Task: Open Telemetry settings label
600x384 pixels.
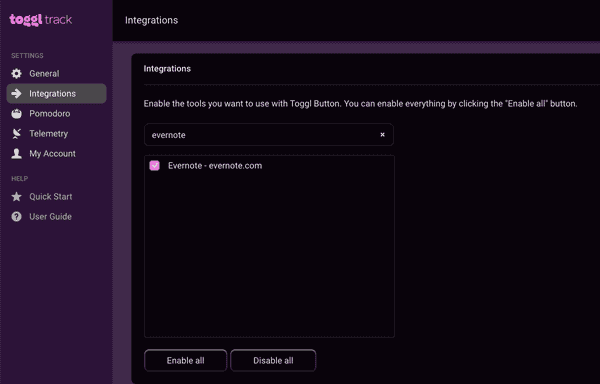Action: click(x=49, y=133)
